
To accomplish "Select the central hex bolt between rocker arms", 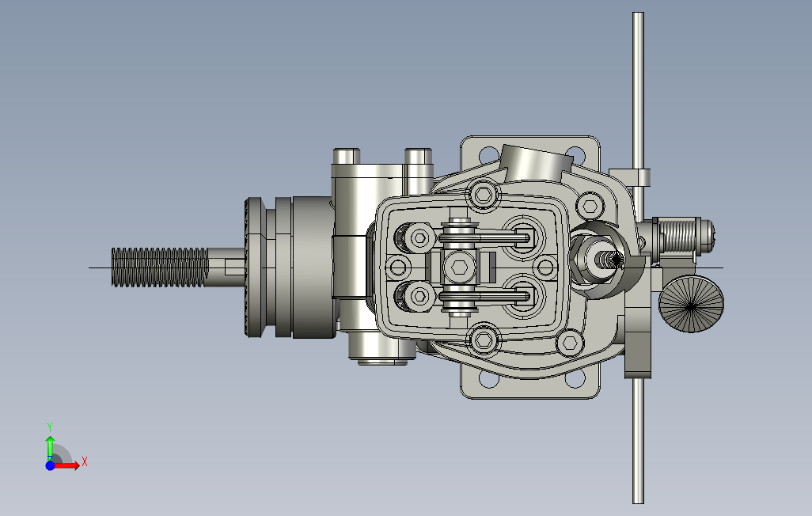I will [459, 267].
